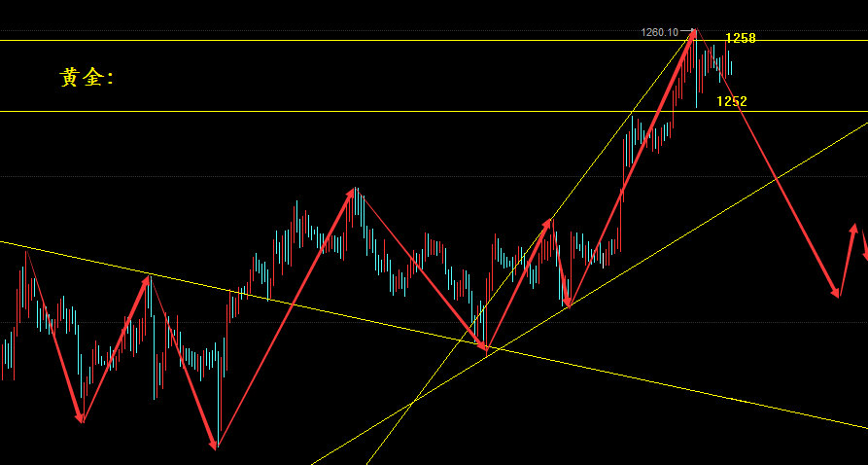Viewport: 868px width, 465px height.
Task: Click the 1258 resistance level label
Action: pos(741,38)
